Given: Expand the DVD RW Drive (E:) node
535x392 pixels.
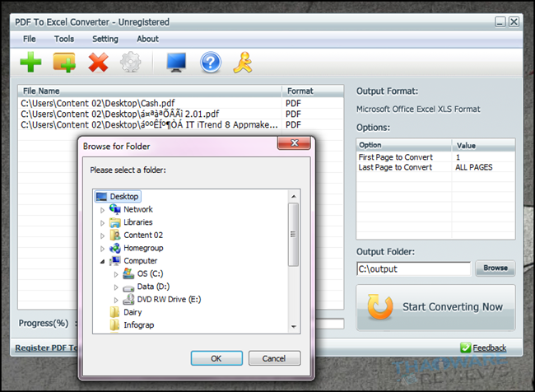Looking at the screenshot, I should tap(116, 300).
